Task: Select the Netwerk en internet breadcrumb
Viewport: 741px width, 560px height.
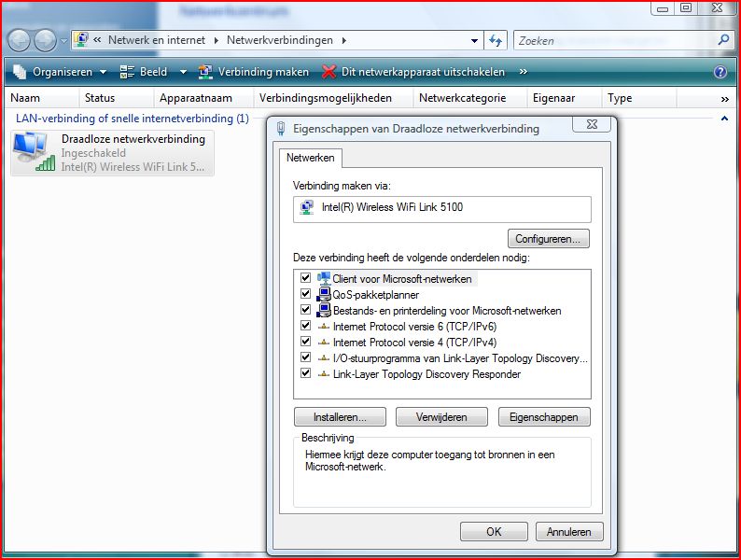Action: (157, 40)
